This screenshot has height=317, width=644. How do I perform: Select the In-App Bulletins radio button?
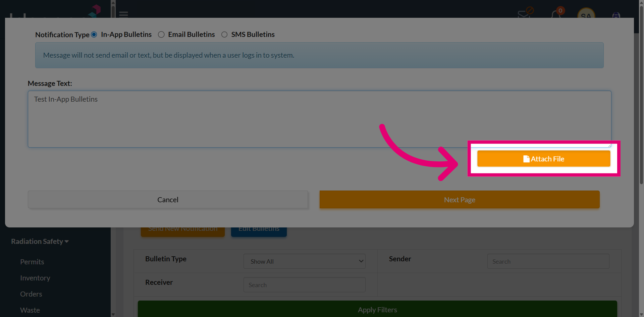click(x=94, y=35)
